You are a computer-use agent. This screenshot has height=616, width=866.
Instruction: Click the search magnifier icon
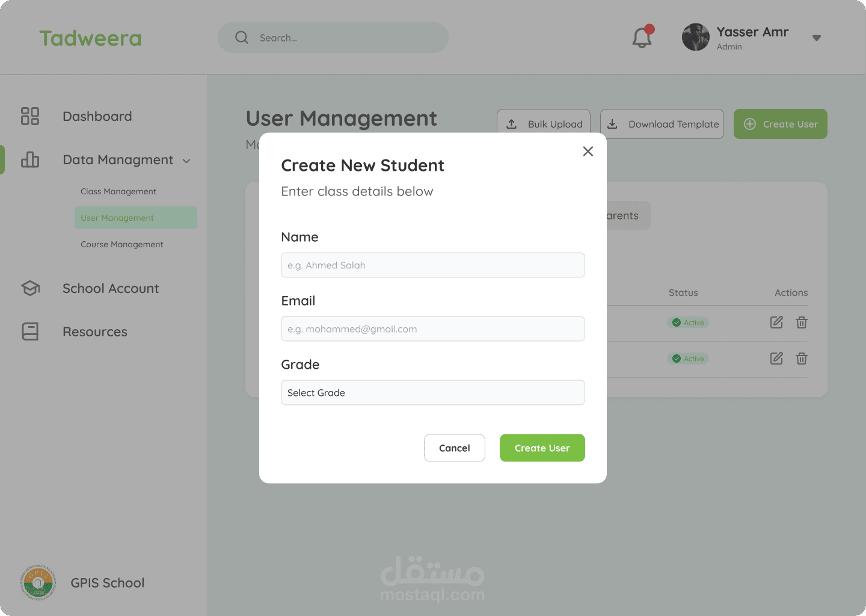(242, 37)
